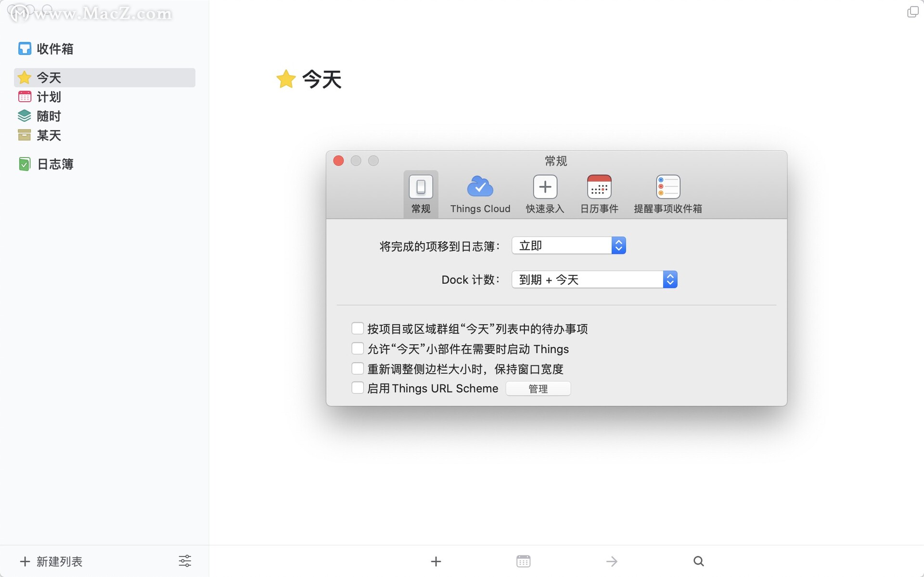The height and width of the screenshot is (577, 924).
Task: Enable 按项目或区域群组 grouping checkbox
Action: click(358, 328)
